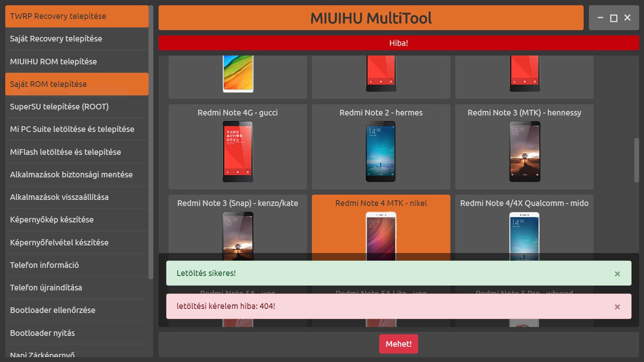Image resolution: width=644 pixels, height=362 pixels.
Task: Click the phone image with rainbow wallpaper
Action: 238,74
